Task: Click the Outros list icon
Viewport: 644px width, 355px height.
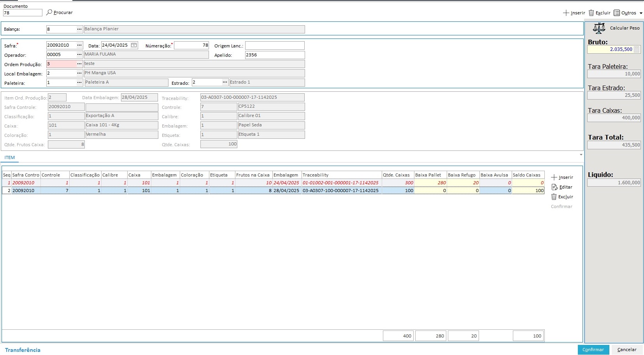Action: [x=617, y=13]
